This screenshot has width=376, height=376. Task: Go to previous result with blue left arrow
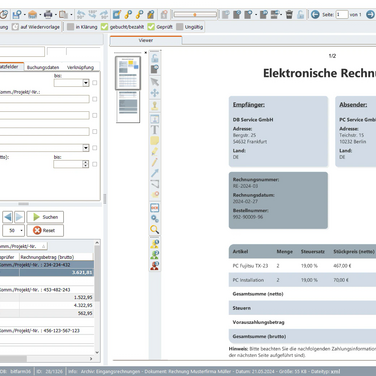pos(8,217)
